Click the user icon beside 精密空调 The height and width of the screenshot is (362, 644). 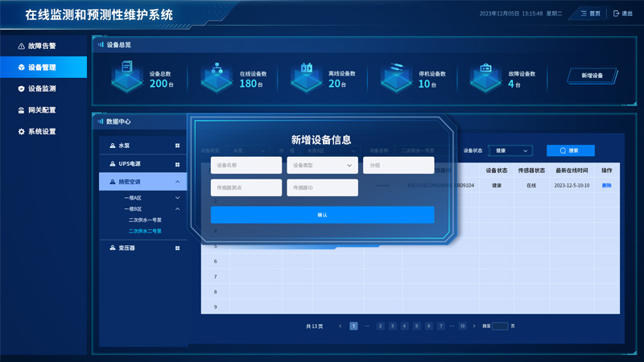click(113, 182)
